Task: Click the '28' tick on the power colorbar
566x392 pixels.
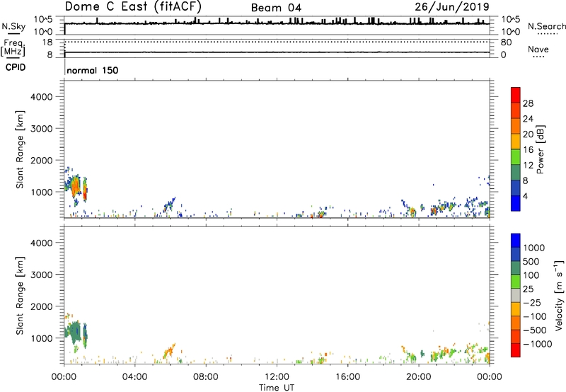Action: click(528, 103)
